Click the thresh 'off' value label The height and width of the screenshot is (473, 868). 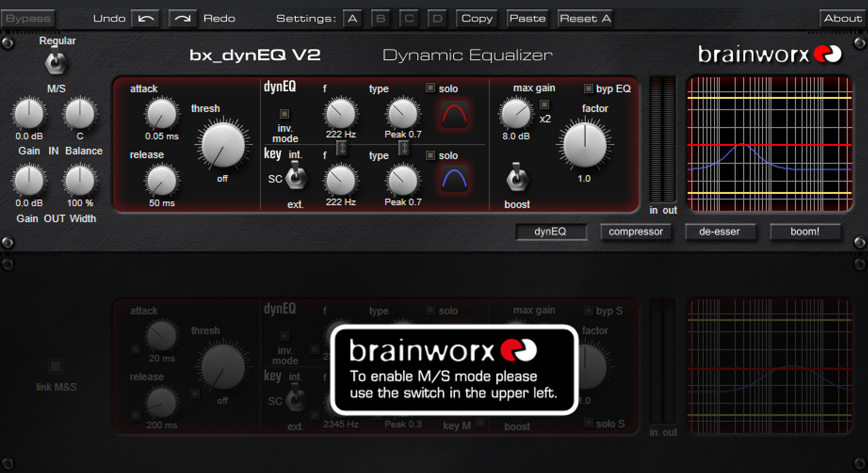click(x=222, y=179)
